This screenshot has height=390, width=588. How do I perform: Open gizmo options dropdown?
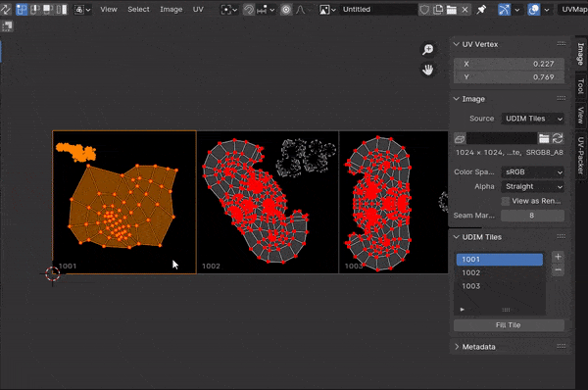[517, 10]
